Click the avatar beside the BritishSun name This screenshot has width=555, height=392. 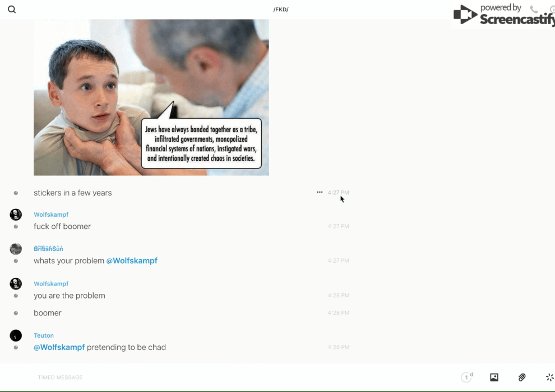coord(16,249)
